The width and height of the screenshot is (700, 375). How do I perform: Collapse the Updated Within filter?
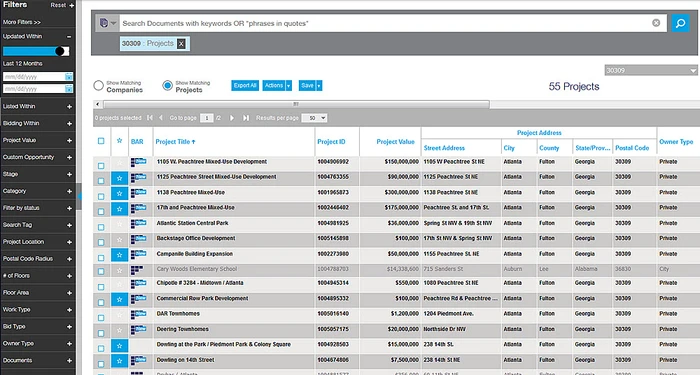69,37
